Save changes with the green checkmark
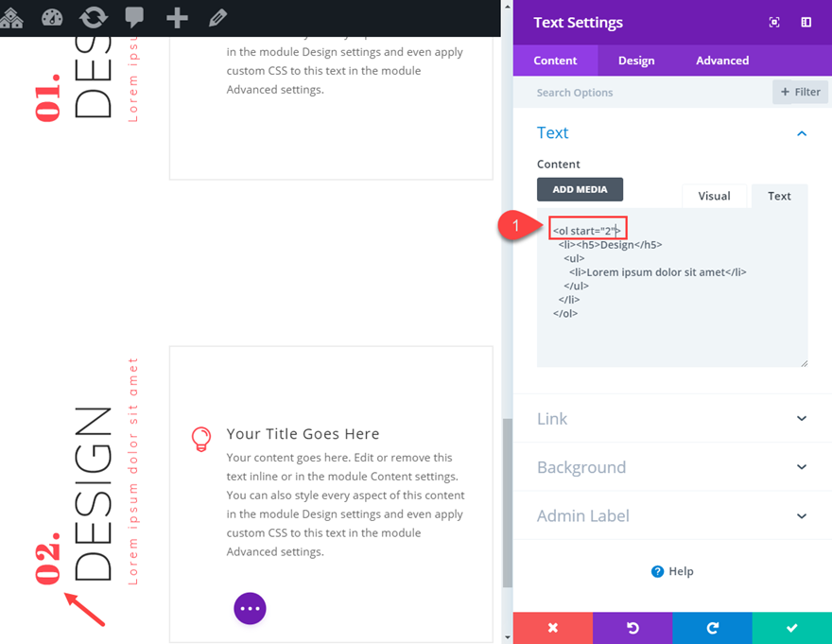 pos(792,628)
